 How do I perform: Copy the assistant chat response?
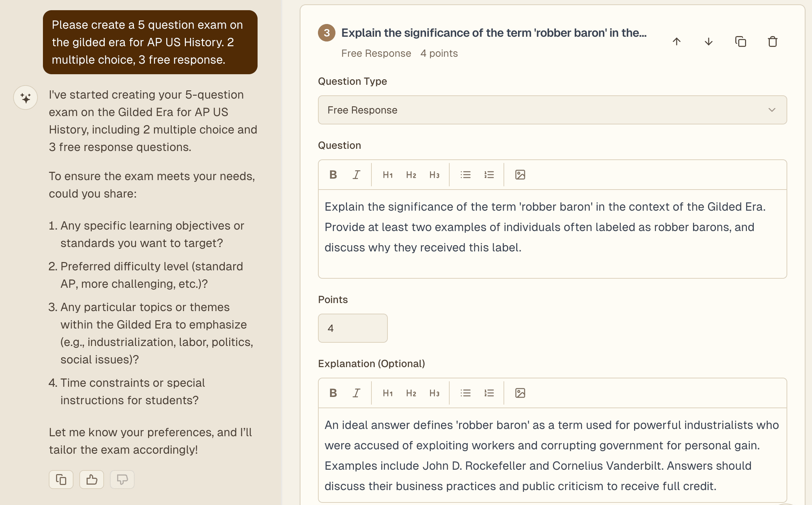click(x=61, y=480)
